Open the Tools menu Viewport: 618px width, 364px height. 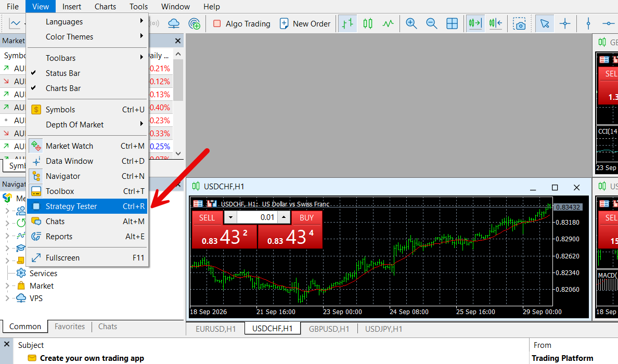pos(139,7)
